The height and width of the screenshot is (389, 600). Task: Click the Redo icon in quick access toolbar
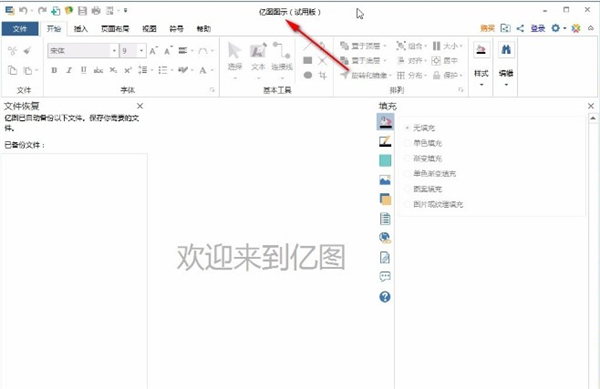coord(42,11)
